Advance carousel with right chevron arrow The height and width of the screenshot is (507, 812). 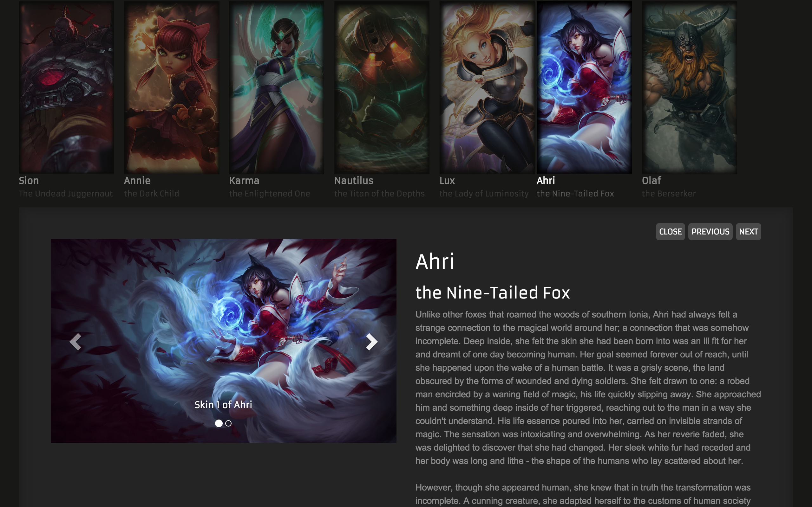(x=371, y=342)
